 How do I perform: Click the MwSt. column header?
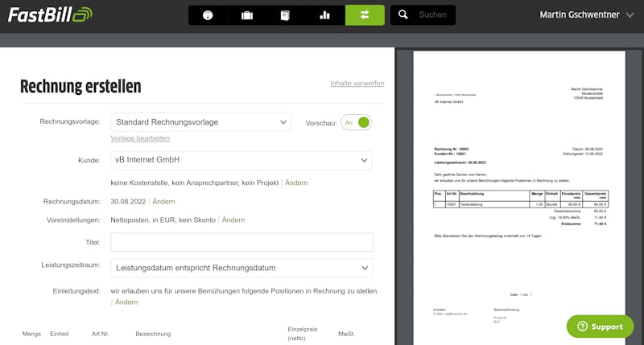click(x=346, y=334)
